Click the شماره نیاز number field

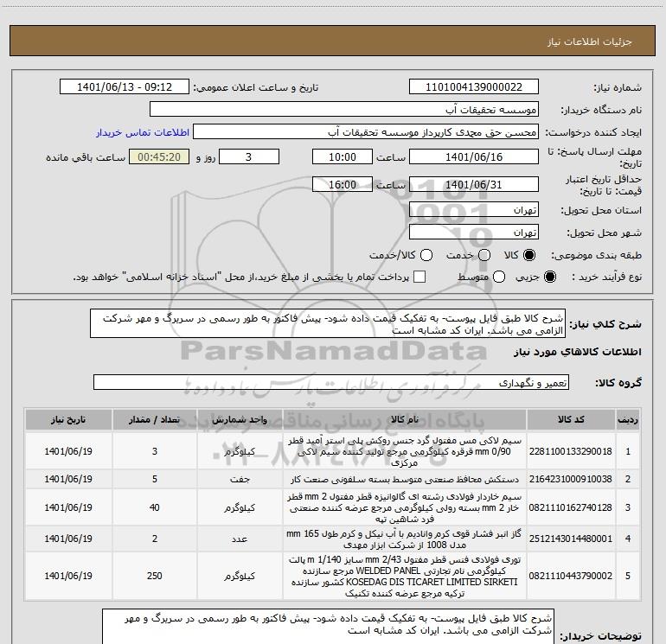(474, 87)
